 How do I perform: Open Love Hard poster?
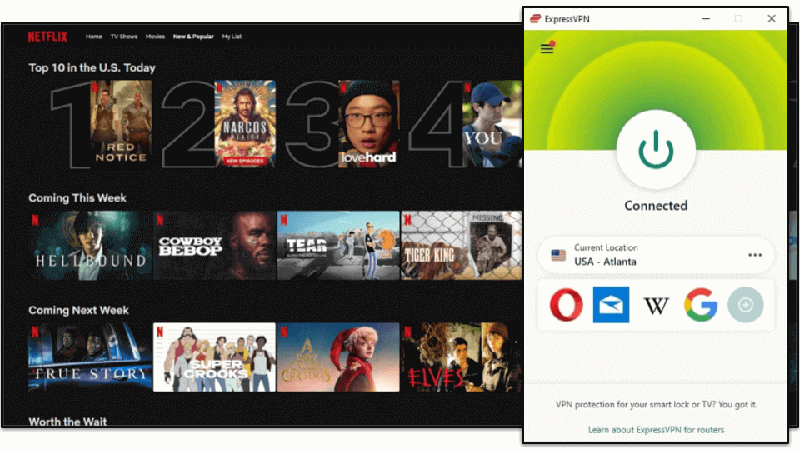(x=369, y=123)
